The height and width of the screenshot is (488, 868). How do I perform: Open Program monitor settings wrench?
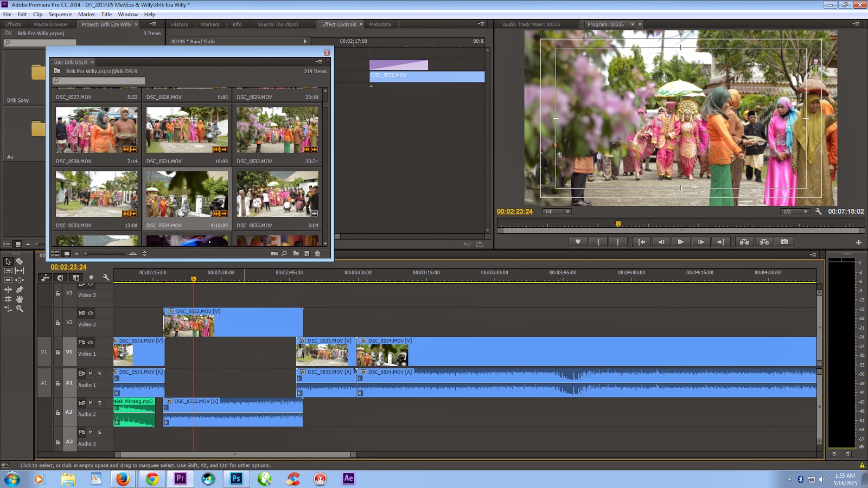(819, 211)
